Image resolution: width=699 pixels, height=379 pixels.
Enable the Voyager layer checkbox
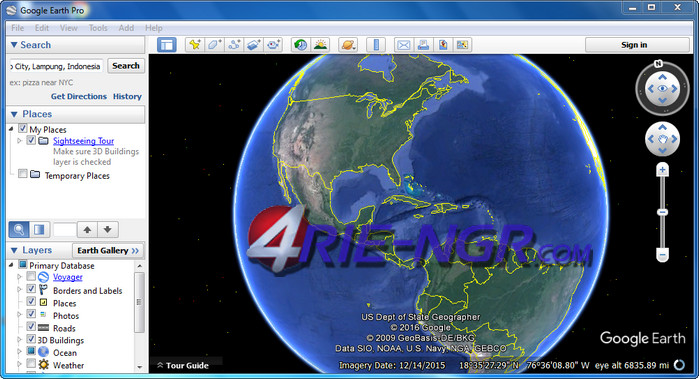pyautogui.click(x=31, y=276)
